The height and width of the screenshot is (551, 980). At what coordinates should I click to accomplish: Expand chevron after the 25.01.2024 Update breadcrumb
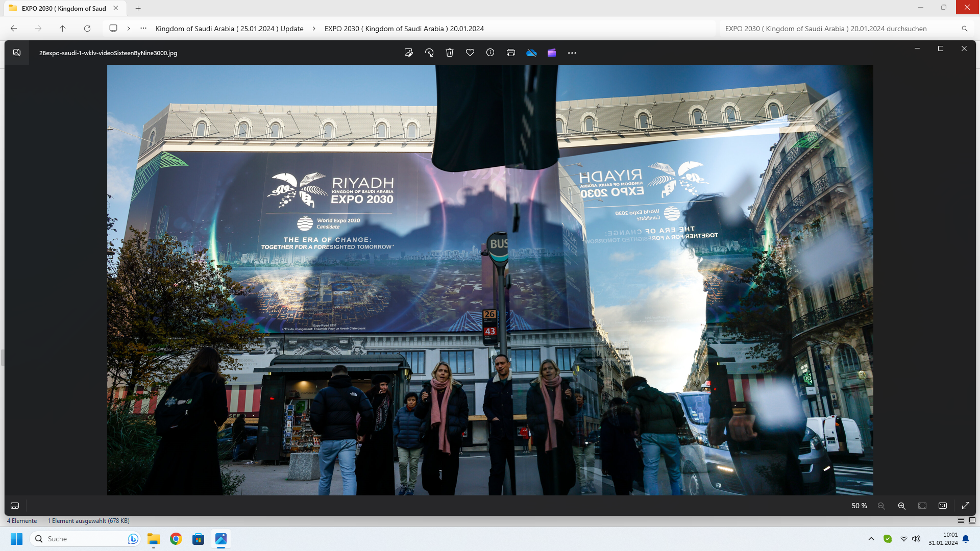pyautogui.click(x=314, y=29)
